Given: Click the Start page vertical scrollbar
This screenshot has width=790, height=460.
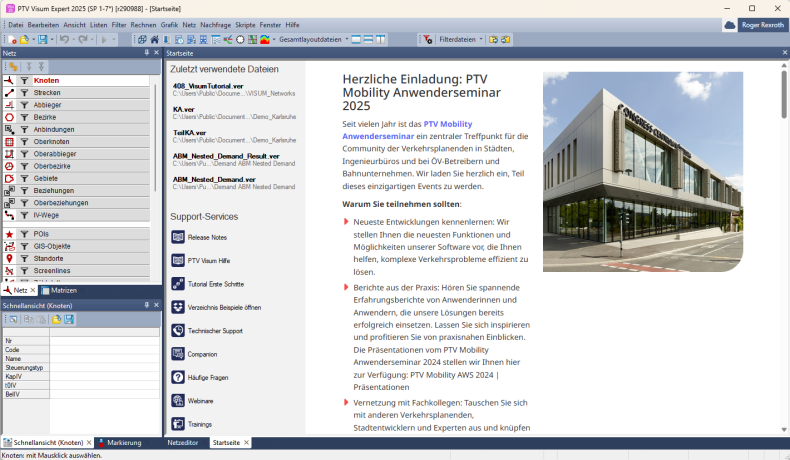Looking at the screenshot, I should point(783,250).
